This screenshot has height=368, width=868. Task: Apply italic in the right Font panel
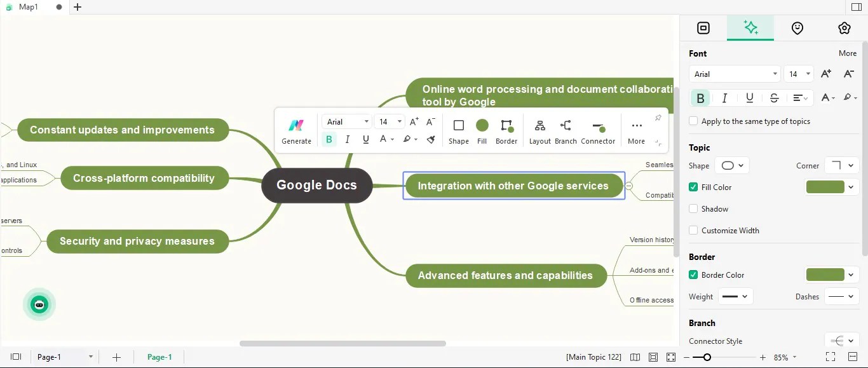(x=724, y=98)
